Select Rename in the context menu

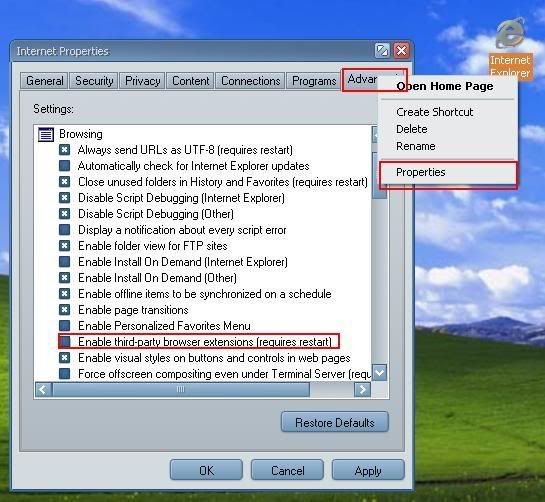(416, 146)
